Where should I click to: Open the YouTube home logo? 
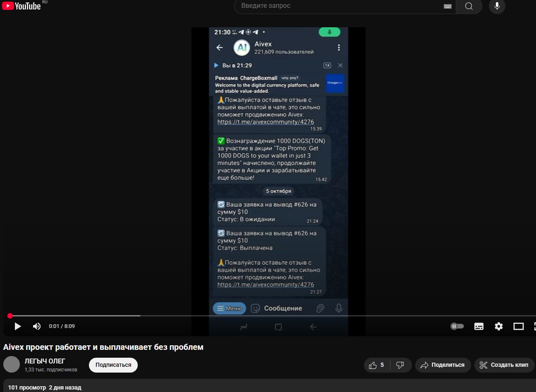(x=22, y=6)
